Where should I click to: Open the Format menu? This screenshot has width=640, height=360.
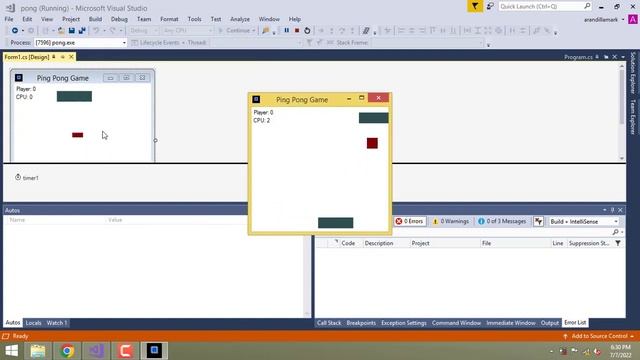(169, 19)
